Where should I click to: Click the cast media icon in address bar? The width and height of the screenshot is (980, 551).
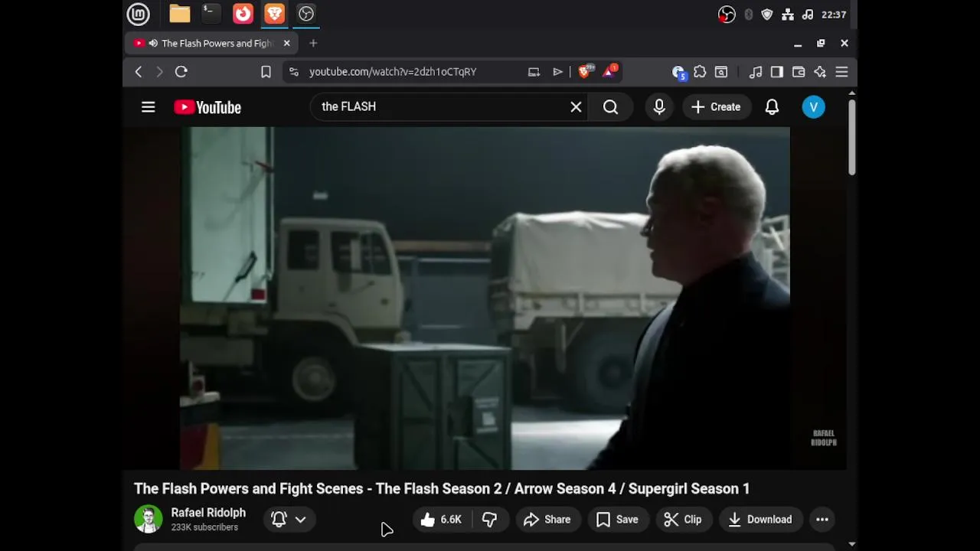(x=534, y=72)
